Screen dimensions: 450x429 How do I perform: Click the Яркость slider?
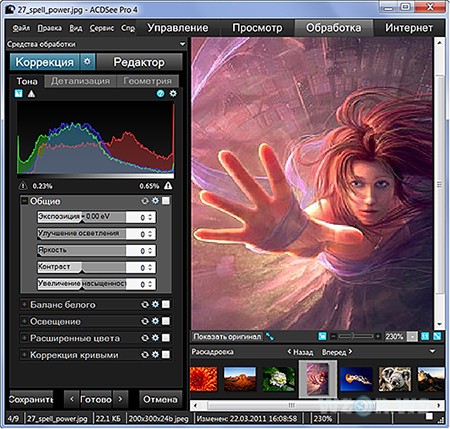[x=81, y=250]
